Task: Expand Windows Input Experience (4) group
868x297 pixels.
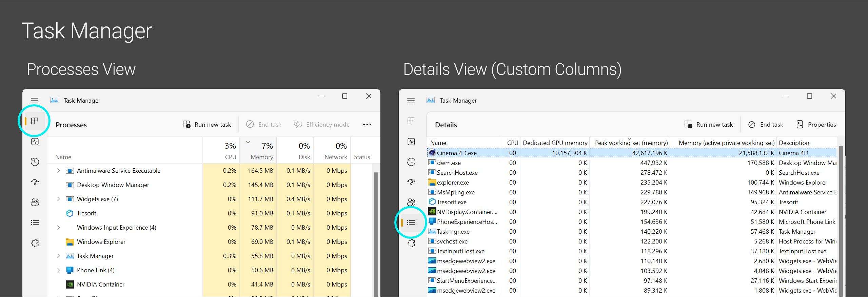Action: pyautogui.click(x=58, y=228)
